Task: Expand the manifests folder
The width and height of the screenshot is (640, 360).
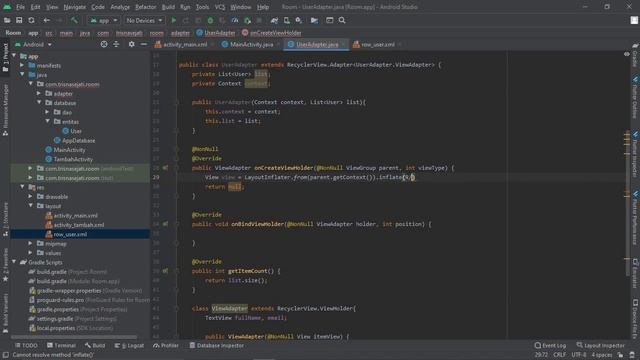Action: pyautogui.click(x=22, y=65)
